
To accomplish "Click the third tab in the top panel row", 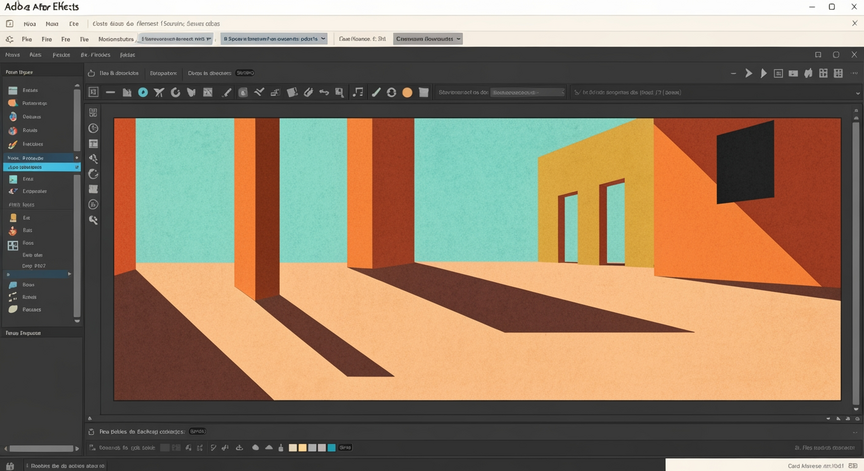I will 209,73.
